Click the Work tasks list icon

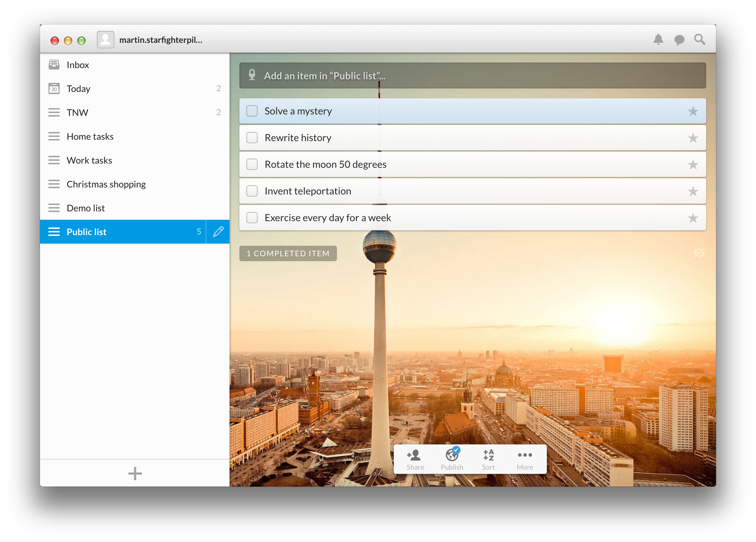(54, 160)
